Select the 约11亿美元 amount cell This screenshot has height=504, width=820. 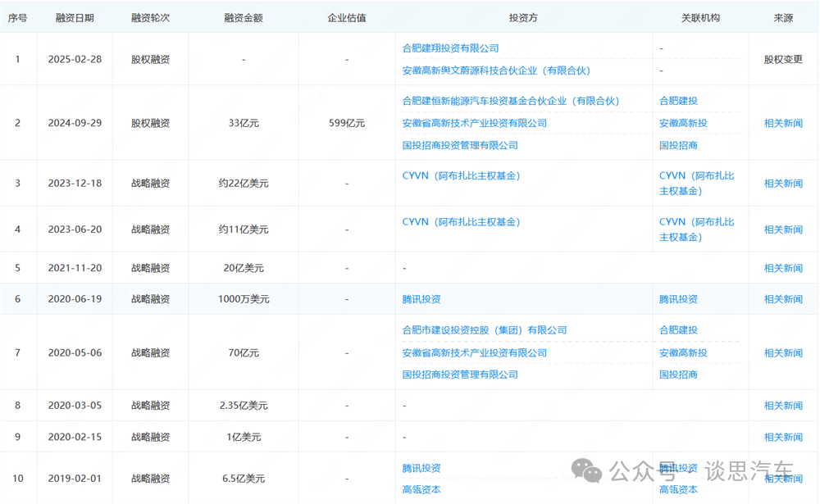click(244, 229)
